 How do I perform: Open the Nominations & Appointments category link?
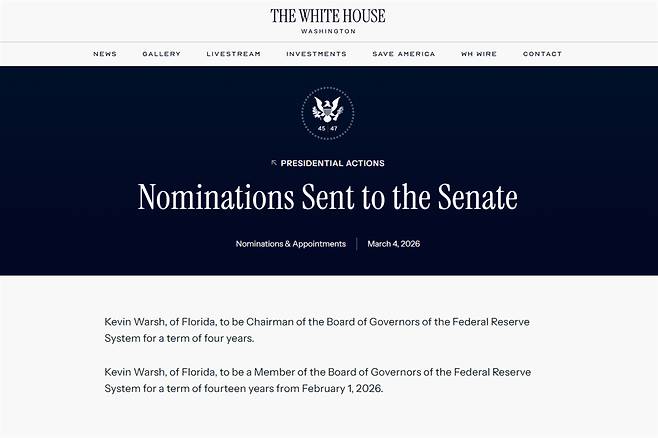pyautogui.click(x=291, y=244)
